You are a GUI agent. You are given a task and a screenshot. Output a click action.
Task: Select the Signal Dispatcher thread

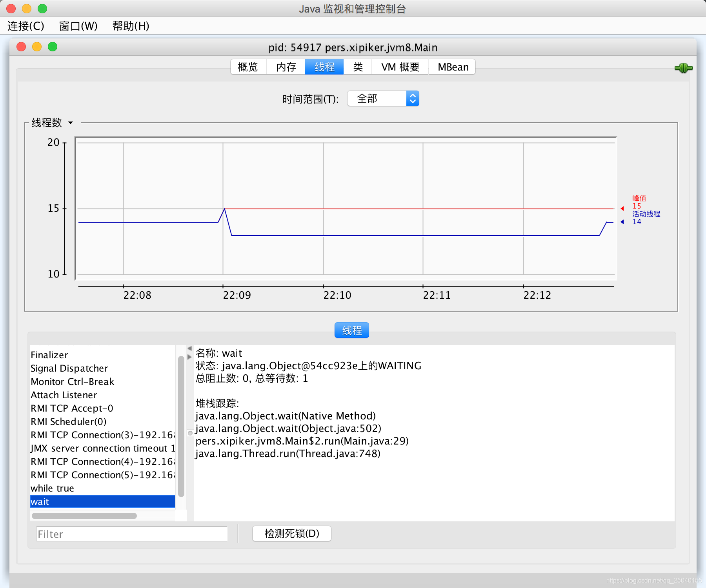(102, 368)
